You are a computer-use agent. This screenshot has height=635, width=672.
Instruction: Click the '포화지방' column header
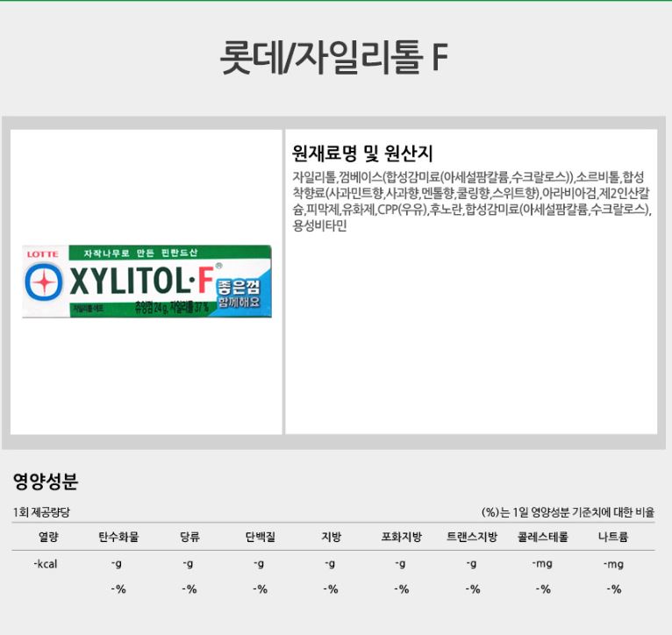point(402,537)
